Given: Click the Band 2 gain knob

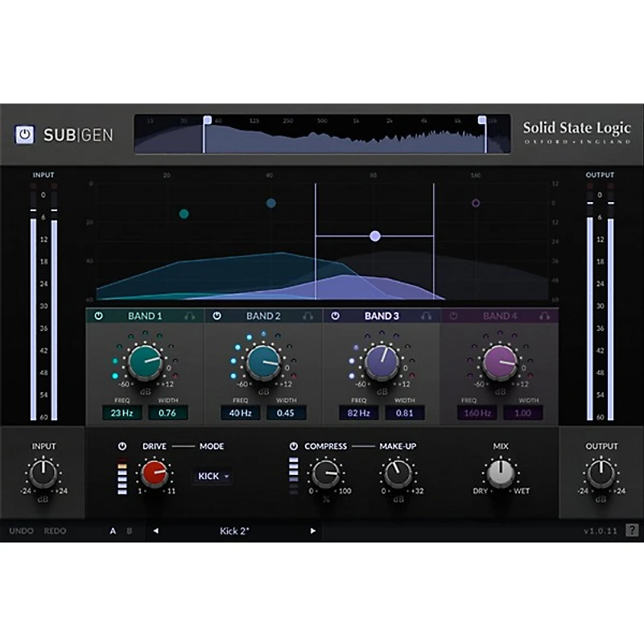Looking at the screenshot, I should click(x=264, y=362).
